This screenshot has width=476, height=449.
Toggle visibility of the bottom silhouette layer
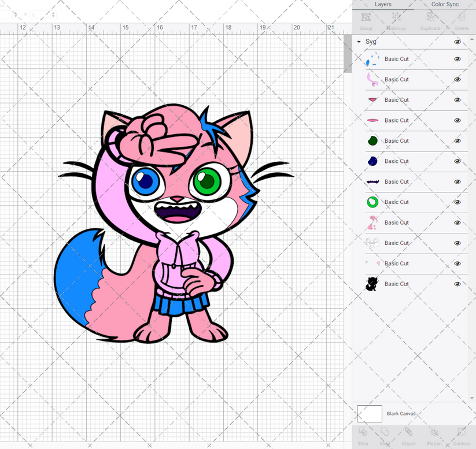[x=457, y=284]
